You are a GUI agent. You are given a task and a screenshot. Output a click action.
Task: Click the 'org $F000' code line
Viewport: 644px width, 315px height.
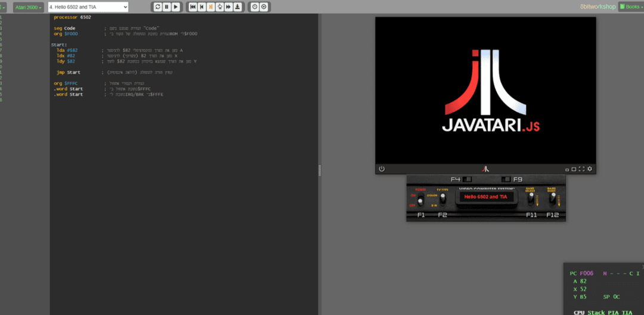click(x=66, y=33)
